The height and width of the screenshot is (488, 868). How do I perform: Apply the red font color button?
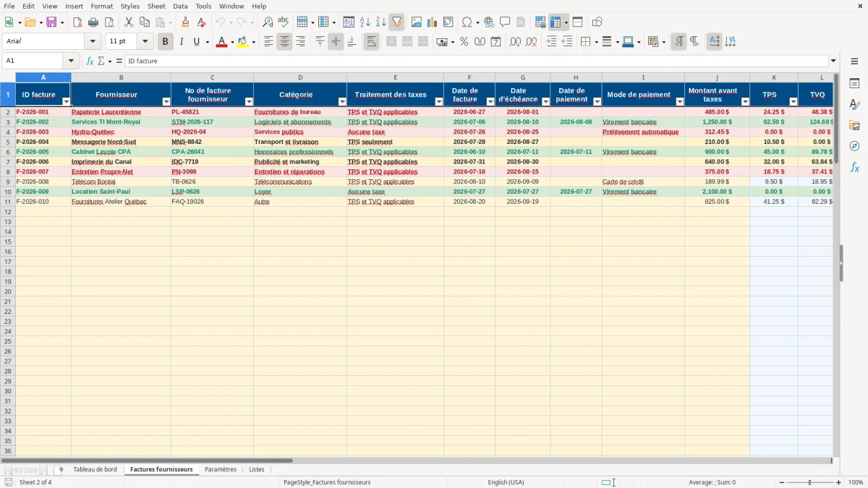pyautogui.click(x=221, y=42)
